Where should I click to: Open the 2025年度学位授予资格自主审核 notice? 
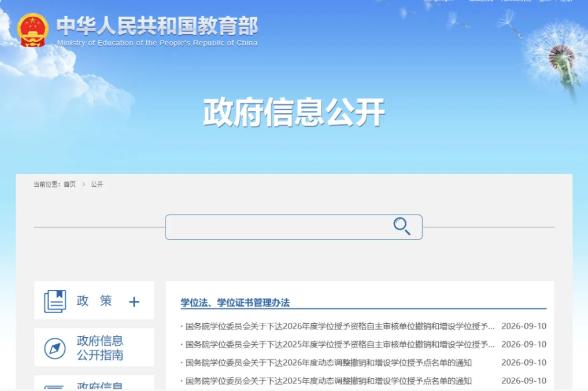point(340,344)
